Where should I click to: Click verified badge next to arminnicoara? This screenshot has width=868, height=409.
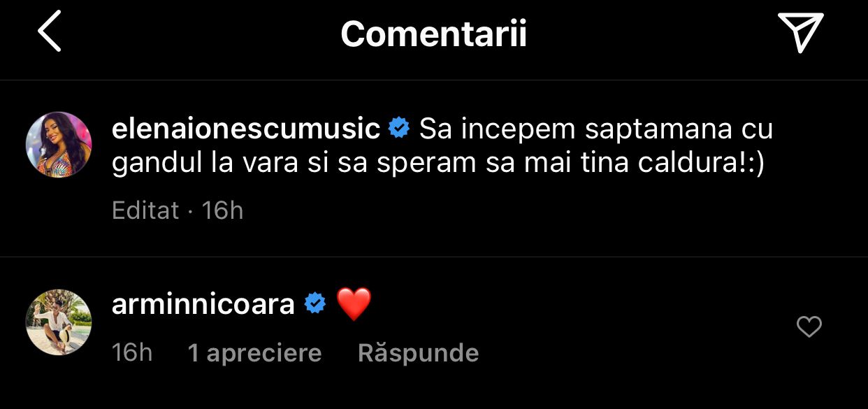315,305
